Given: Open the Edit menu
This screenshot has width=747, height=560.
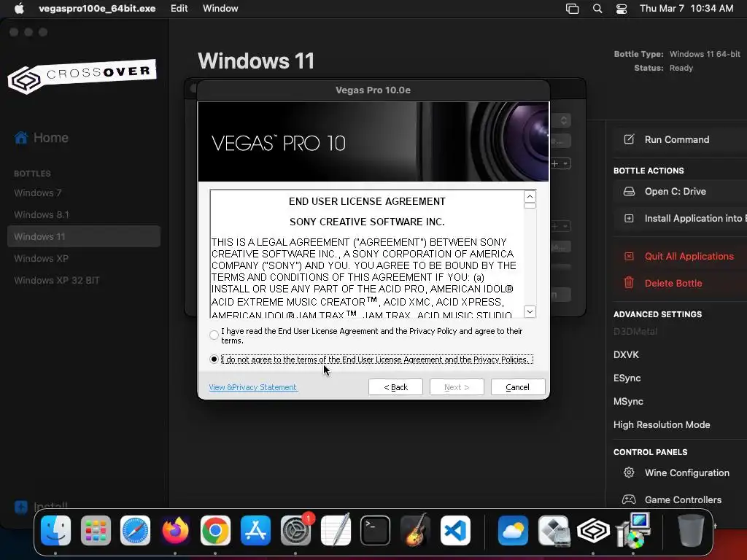Looking at the screenshot, I should tap(179, 9).
